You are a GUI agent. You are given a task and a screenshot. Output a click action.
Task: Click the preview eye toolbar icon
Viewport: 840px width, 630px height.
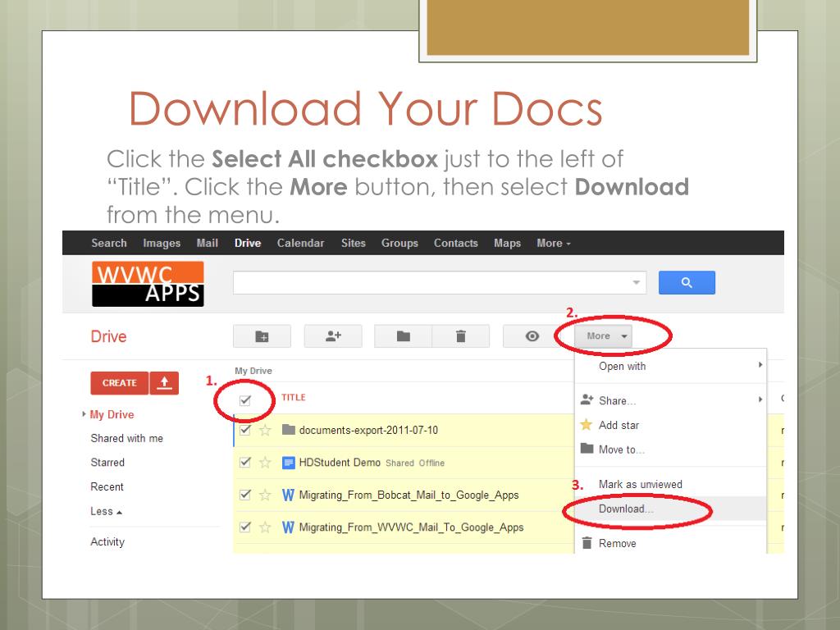(x=532, y=336)
